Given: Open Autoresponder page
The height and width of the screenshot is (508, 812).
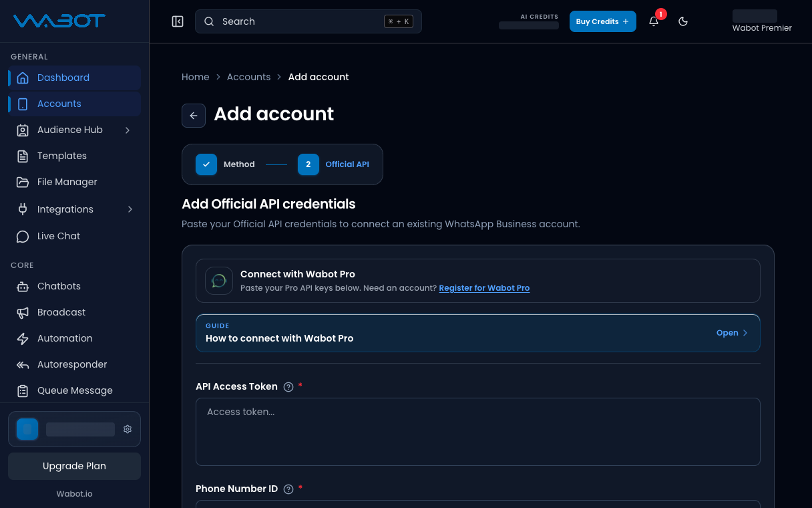Looking at the screenshot, I should pos(74,364).
